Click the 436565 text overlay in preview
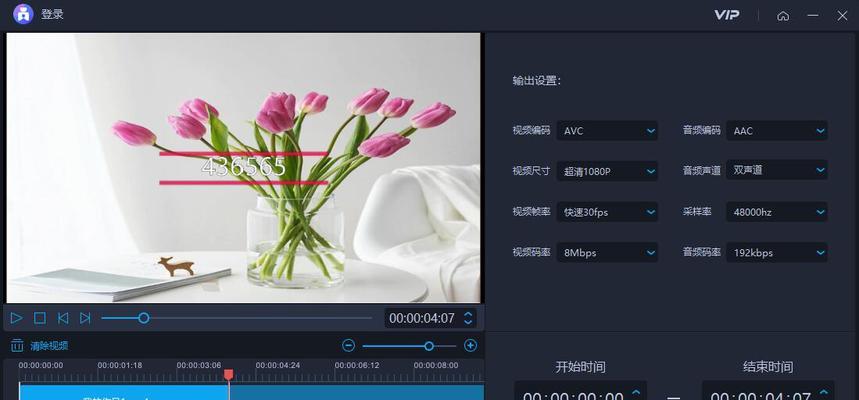This screenshot has height=400, width=859. [x=243, y=167]
